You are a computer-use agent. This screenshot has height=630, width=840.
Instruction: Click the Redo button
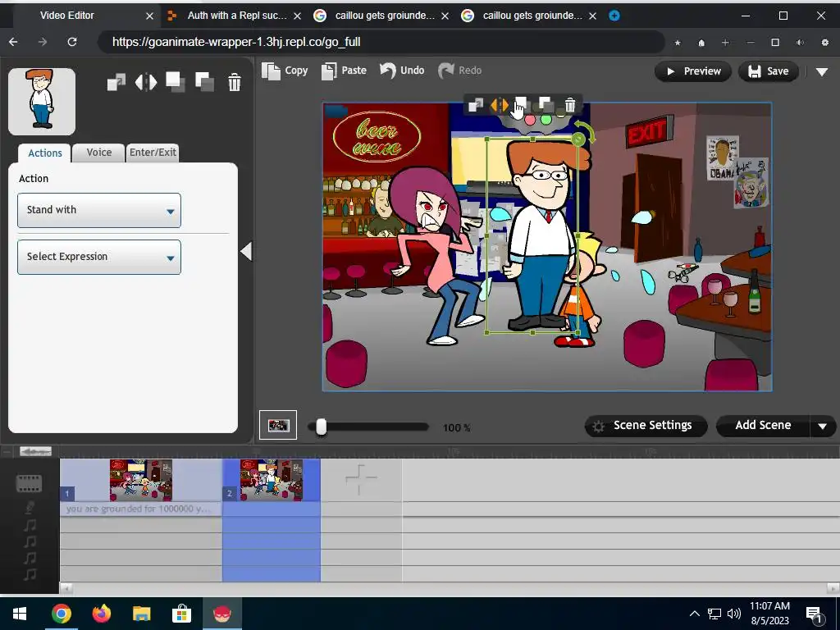[x=459, y=71]
